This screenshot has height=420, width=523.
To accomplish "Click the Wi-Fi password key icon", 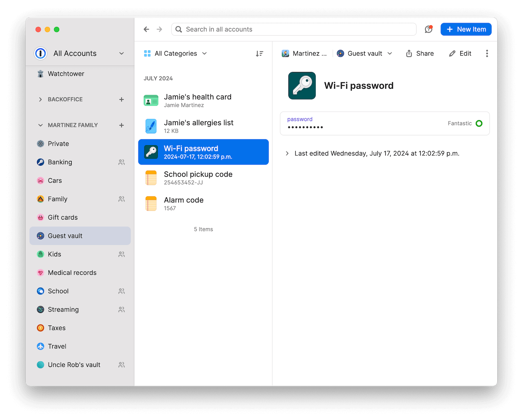I will point(302,85).
